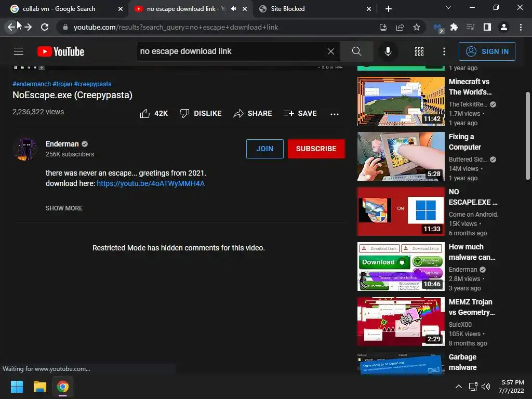
Task: Open the Enderman channel name
Action: point(62,144)
